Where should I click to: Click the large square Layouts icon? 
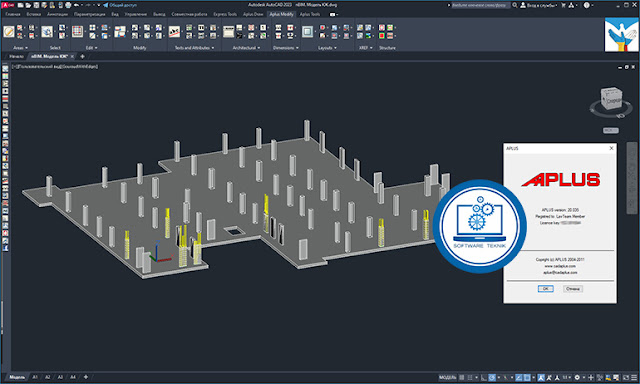click(307, 31)
